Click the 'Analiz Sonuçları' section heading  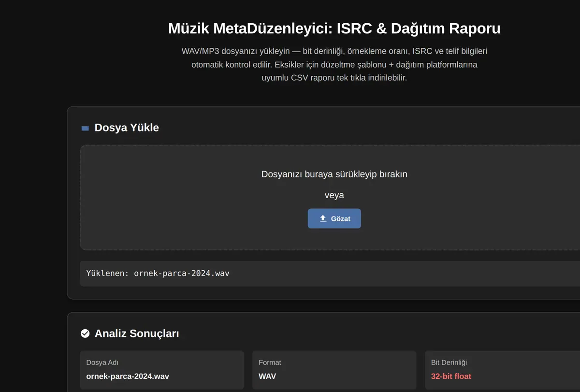click(137, 334)
